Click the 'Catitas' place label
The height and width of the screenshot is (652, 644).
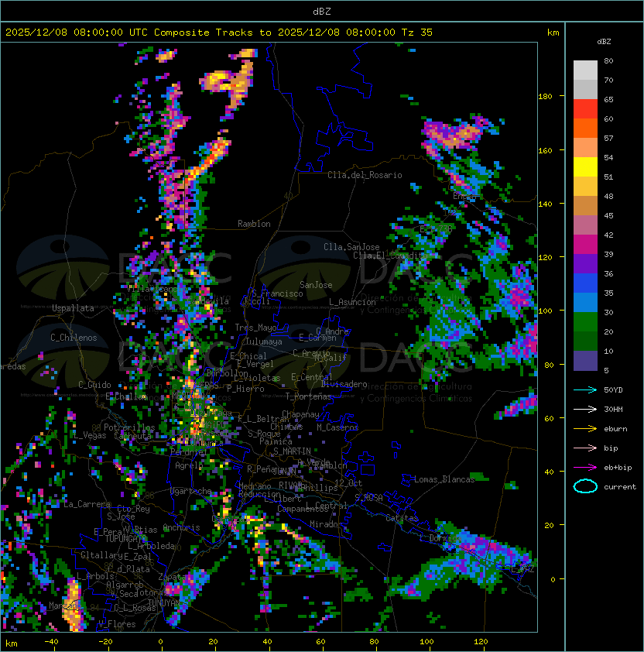tap(402, 518)
